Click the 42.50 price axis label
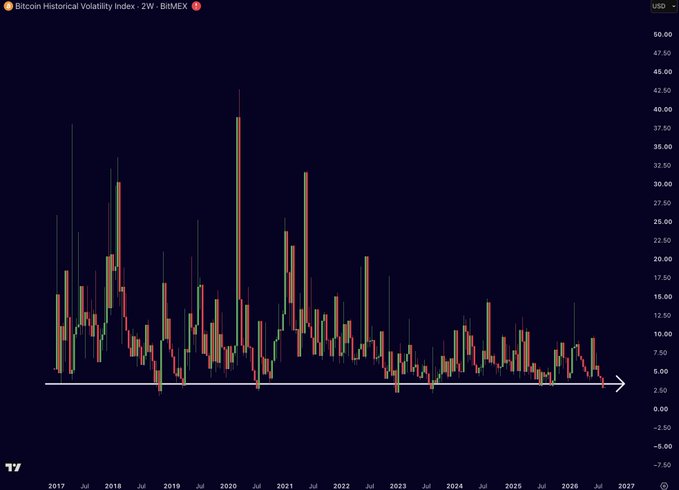This screenshot has width=679, height=490. coord(663,90)
